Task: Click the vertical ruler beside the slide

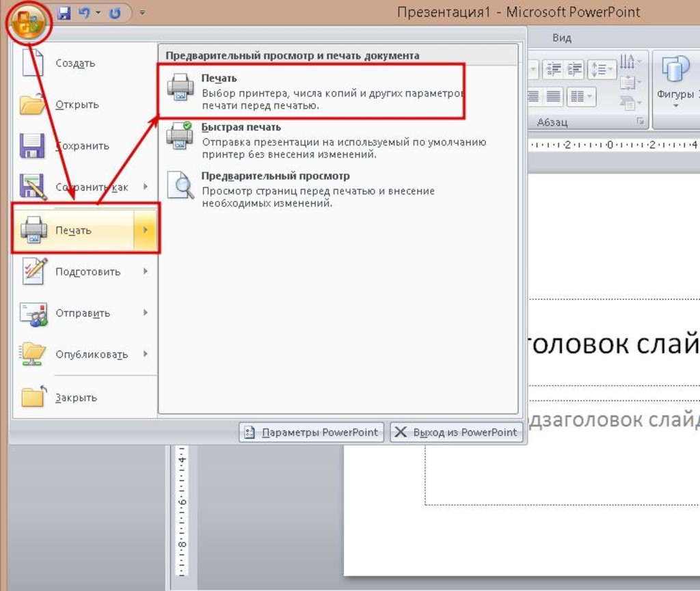Action: coord(182,510)
